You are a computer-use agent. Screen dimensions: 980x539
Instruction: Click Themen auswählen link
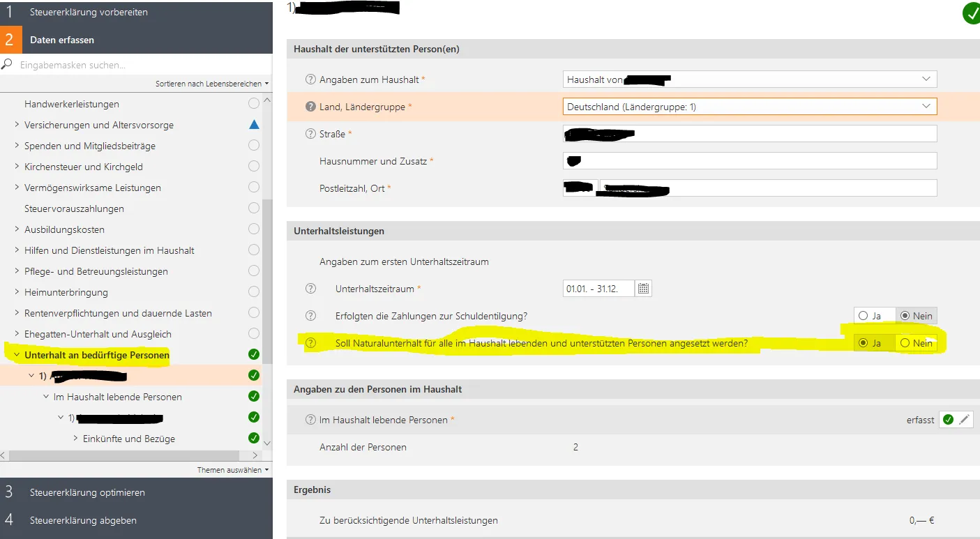click(x=232, y=470)
